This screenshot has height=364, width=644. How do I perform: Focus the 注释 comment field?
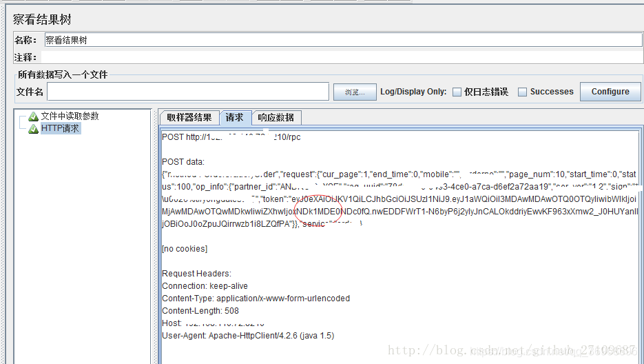click(x=342, y=57)
